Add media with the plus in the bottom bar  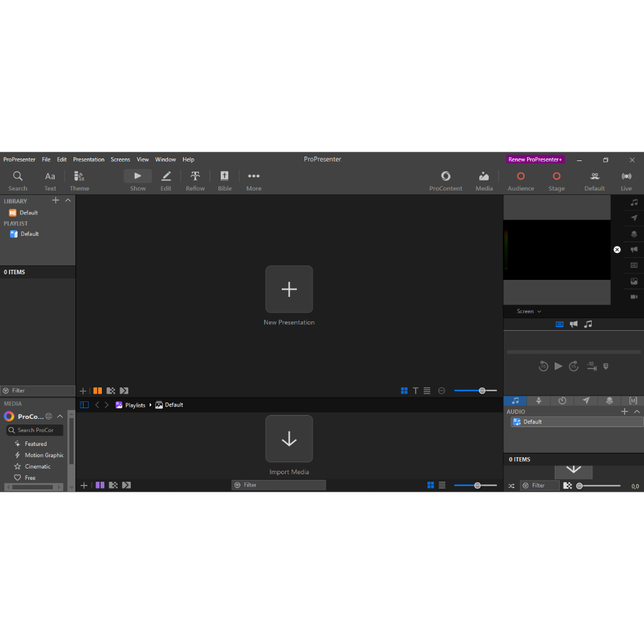pyautogui.click(x=84, y=486)
